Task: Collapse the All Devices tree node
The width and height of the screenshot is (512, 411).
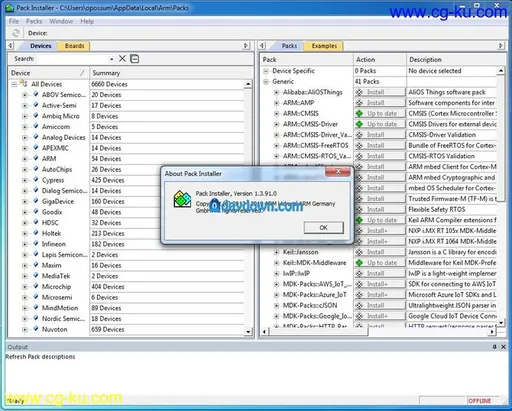Action: tap(14, 84)
